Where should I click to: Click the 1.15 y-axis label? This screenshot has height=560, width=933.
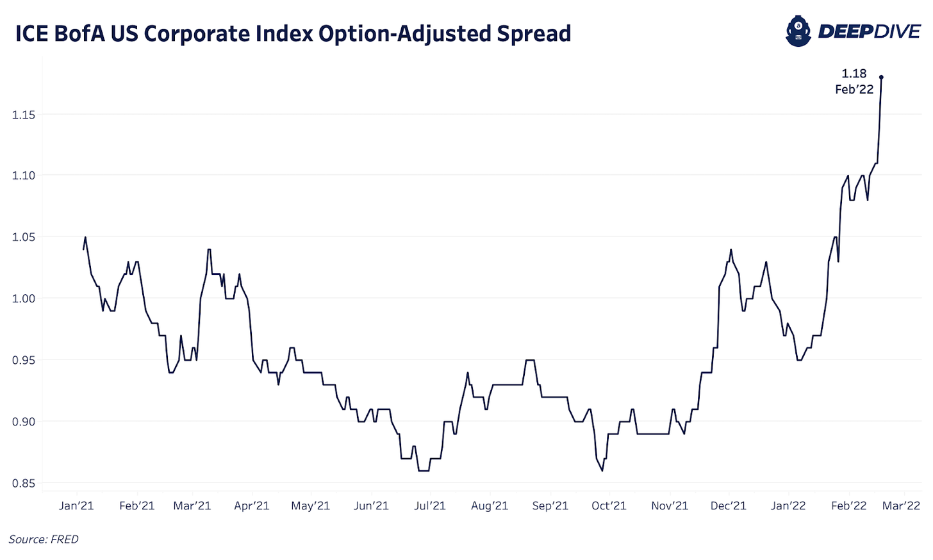pos(23,115)
